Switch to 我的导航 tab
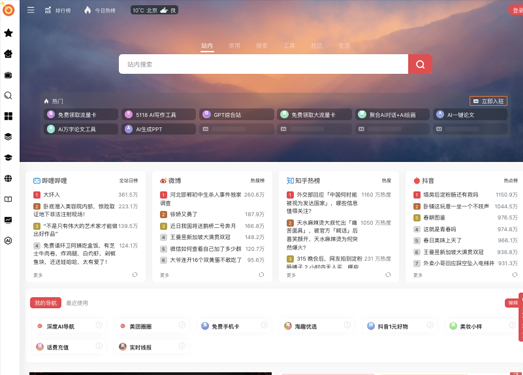Image resolution: width=523 pixels, height=375 pixels. pyautogui.click(x=46, y=303)
